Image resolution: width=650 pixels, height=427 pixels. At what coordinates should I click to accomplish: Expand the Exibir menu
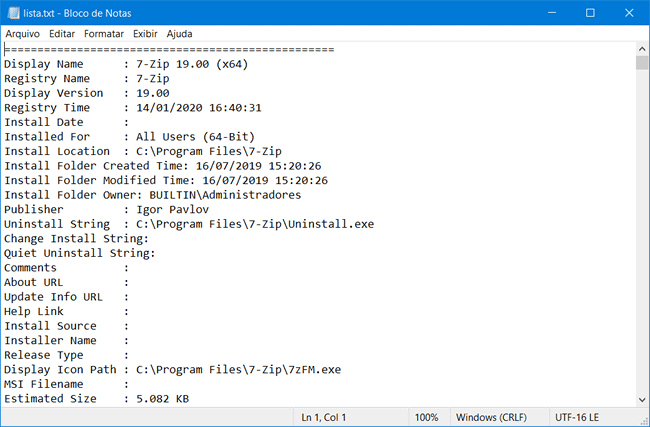[145, 33]
